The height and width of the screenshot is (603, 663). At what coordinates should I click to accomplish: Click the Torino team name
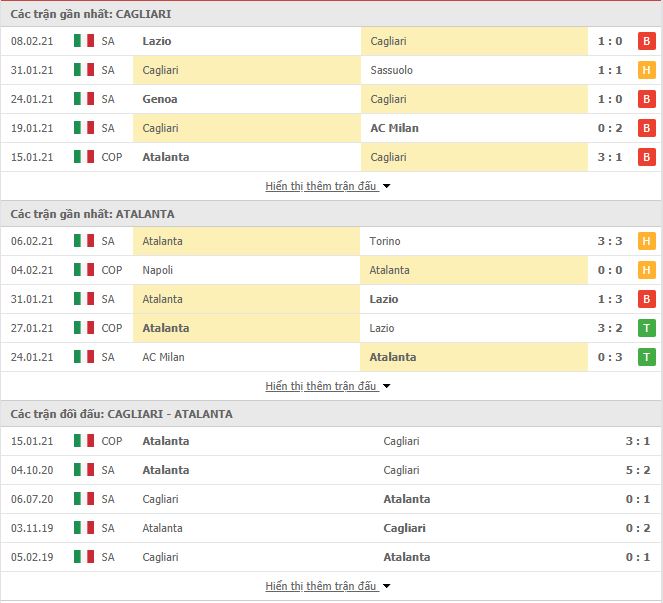[385, 241]
